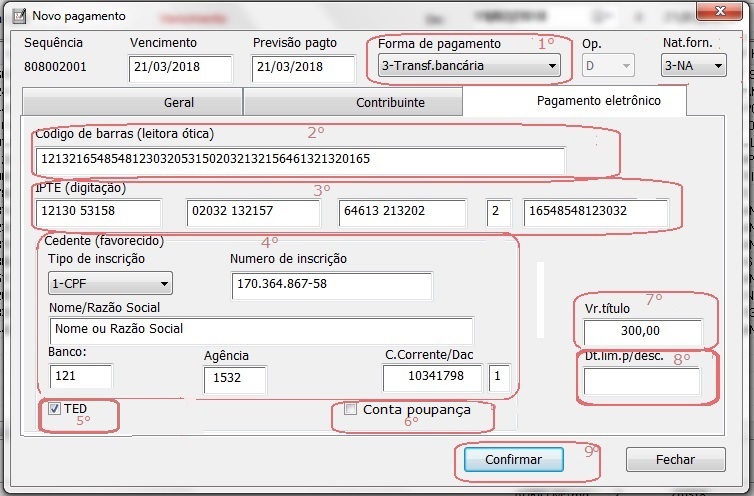Click the Agência input field
Screen dimensions: 754x496
tap(235, 379)
